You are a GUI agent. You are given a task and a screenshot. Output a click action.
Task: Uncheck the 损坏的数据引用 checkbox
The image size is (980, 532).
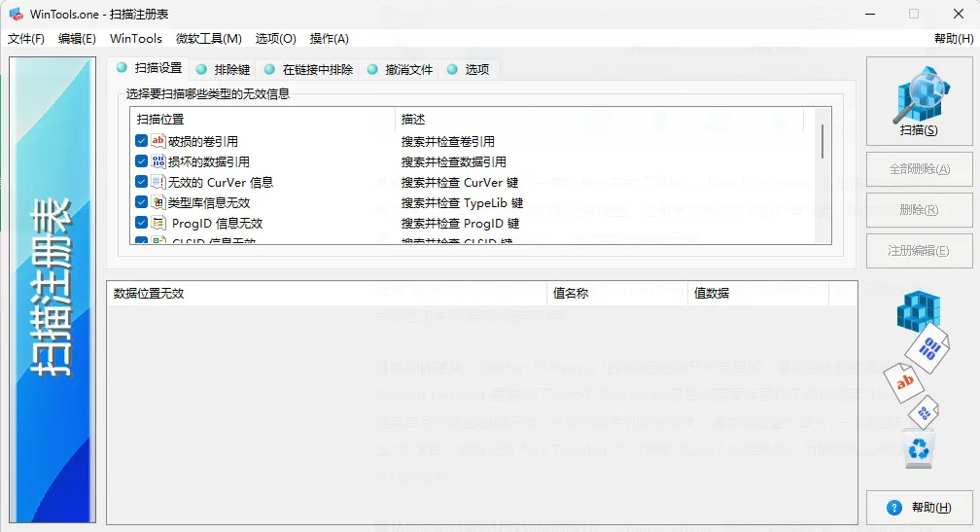(x=141, y=161)
